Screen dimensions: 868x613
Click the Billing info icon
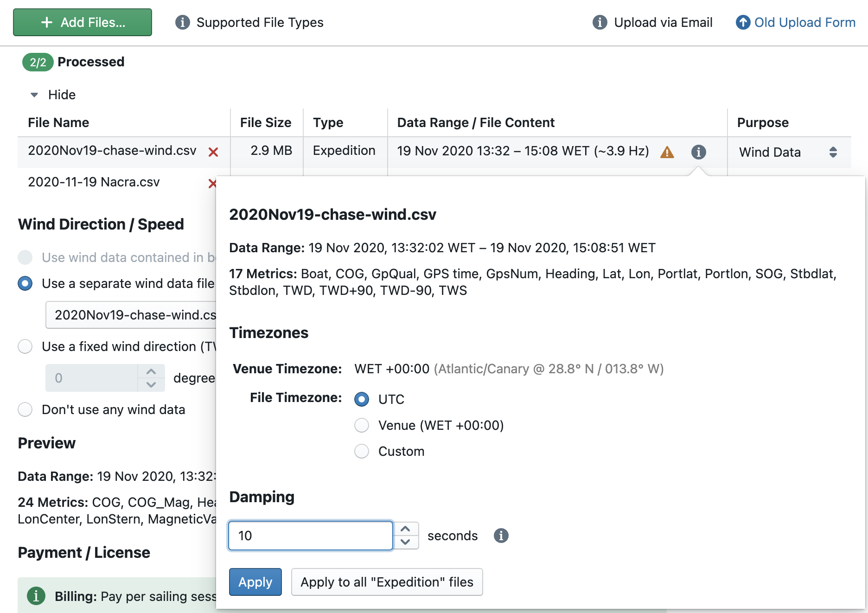tap(36, 596)
